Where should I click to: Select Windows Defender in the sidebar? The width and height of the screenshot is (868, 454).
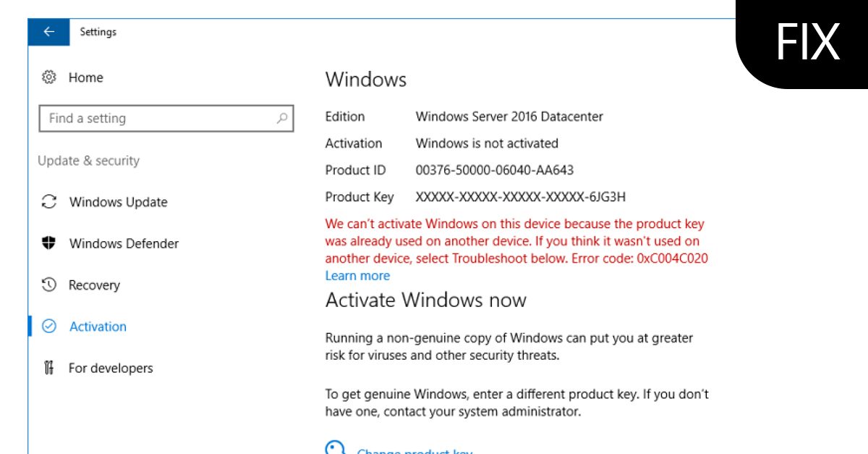coord(123,243)
